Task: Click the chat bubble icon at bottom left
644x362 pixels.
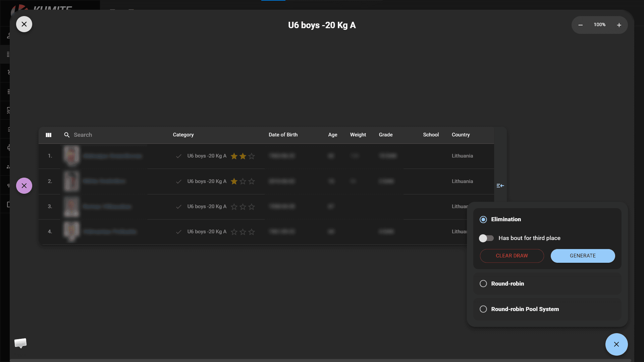Action: [20, 343]
